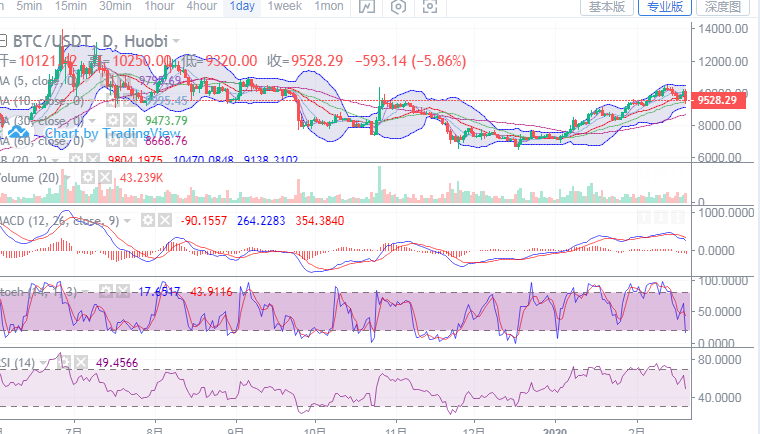
Task: Expand BTC/USDT symbol legend dropdown arrow
Action: (x=176, y=42)
